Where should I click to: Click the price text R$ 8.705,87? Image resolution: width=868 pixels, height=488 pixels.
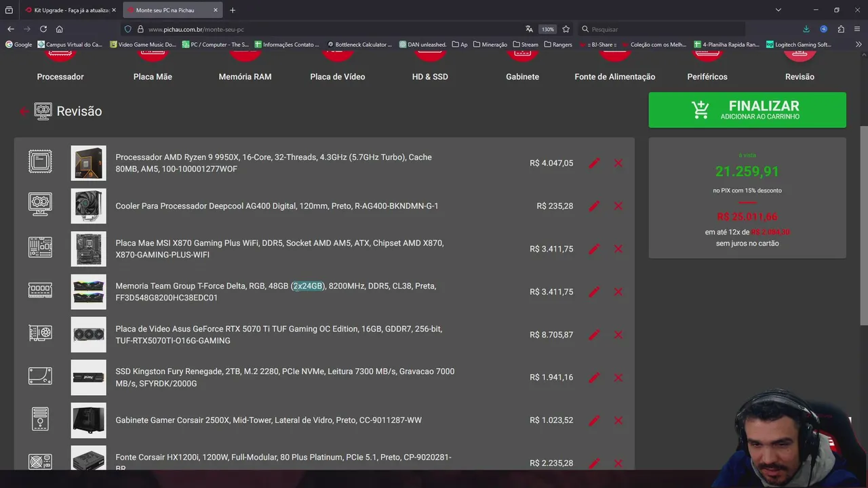coord(551,335)
